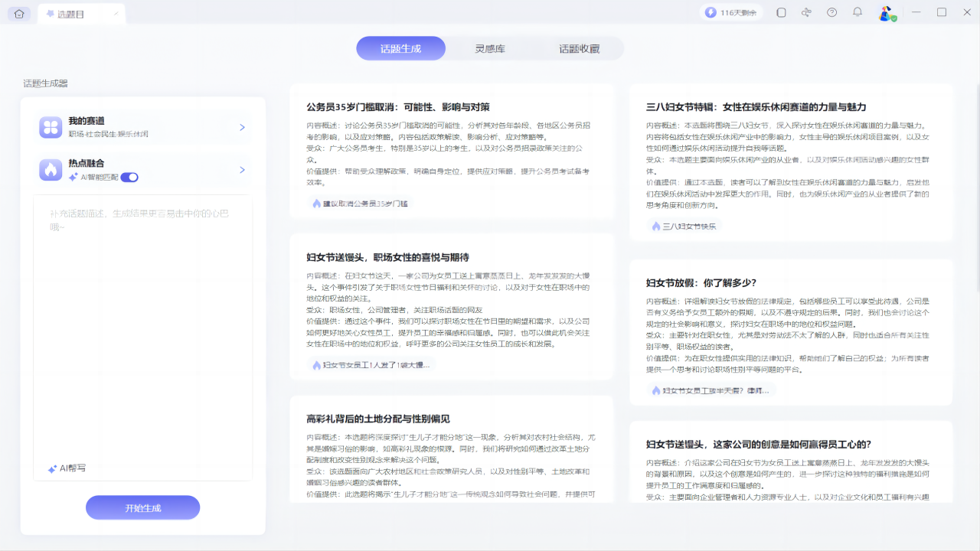Open the notification bell icon
This screenshot has width=980, height=551.
coord(856,12)
